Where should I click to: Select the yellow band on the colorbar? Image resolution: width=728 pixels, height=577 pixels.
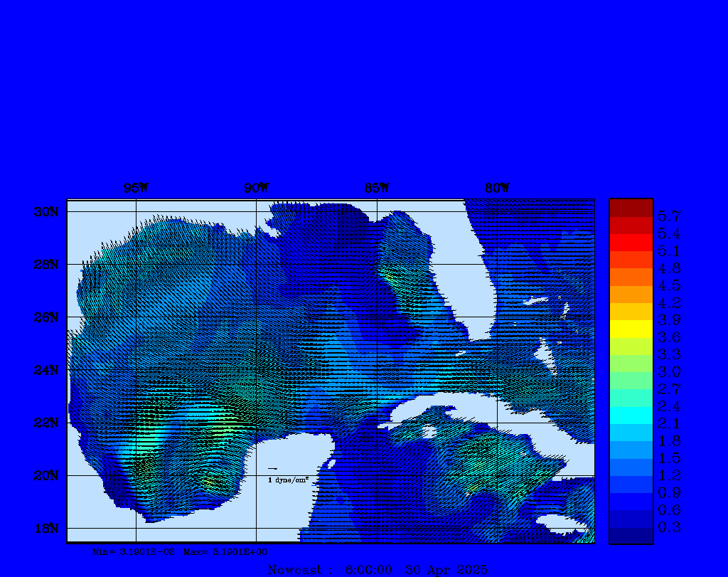coord(631,329)
